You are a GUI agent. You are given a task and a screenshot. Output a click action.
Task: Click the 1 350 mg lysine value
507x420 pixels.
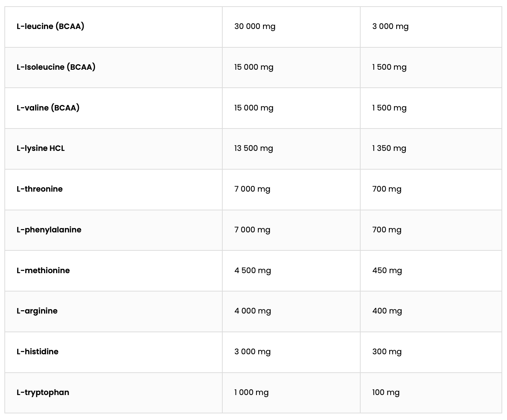(389, 148)
